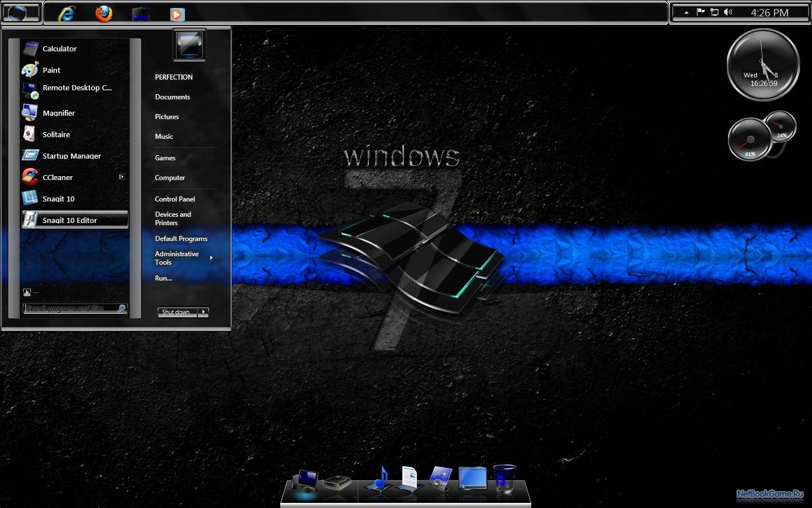The width and height of the screenshot is (812, 508).
Task: Open the documents page dock icon
Action: 409,479
